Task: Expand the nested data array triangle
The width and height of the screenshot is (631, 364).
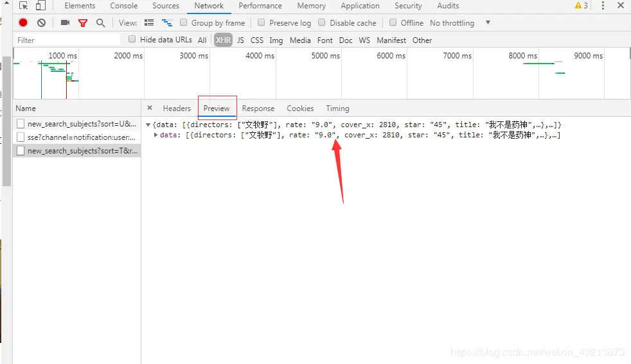Action: click(x=156, y=135)
